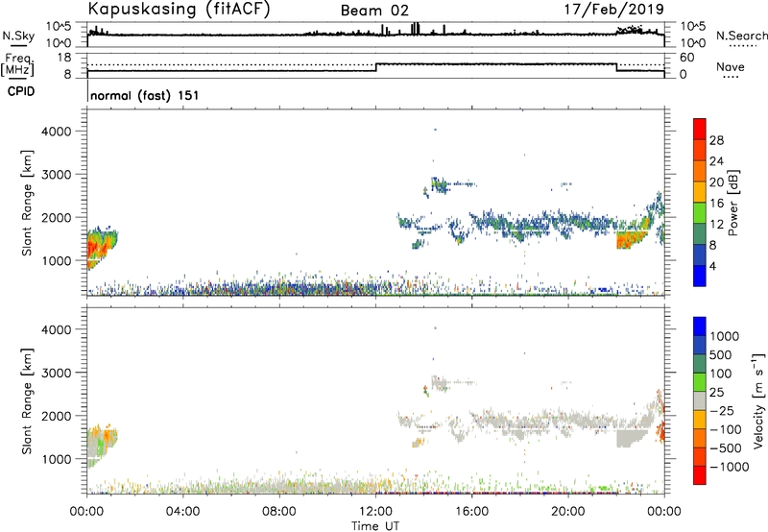Screen dimensions: 768x532
Task: Click the 'N.Sky' legend label
Action: [x=18, y=36]
